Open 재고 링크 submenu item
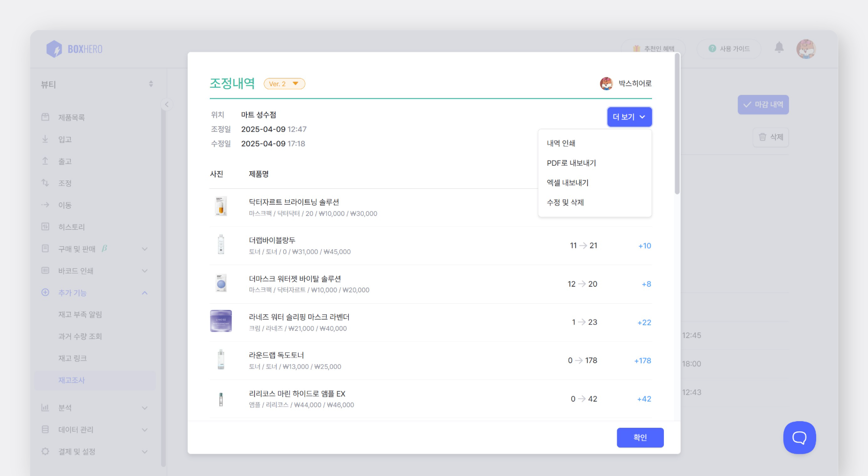The width and height of the screenshot is (868, 476). click(x=72, y=359)
